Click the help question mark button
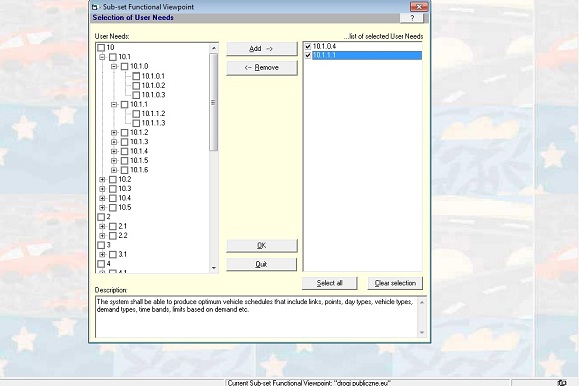579x386 pixels. tap(412, 18)
